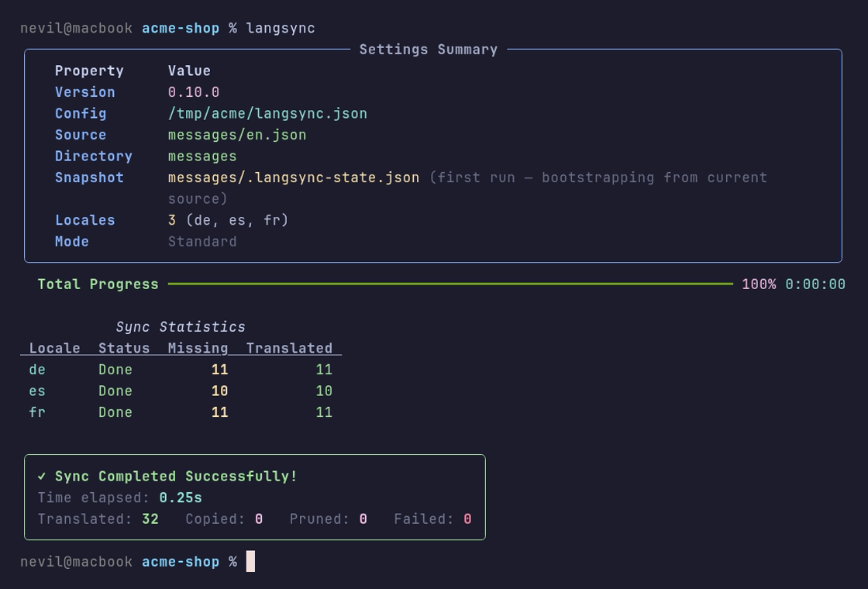868x589 pixels.
Task: Click the 'Config' property label
Action: click(x=81, y=113)
